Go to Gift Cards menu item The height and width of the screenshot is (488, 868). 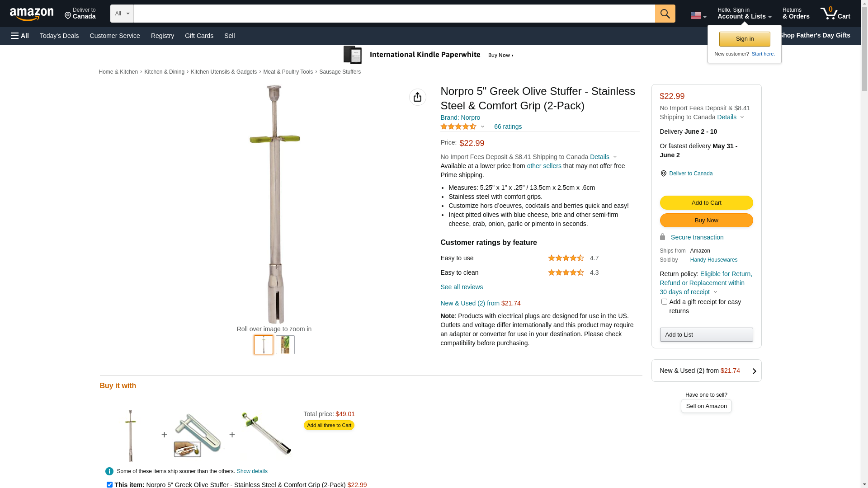199,36
